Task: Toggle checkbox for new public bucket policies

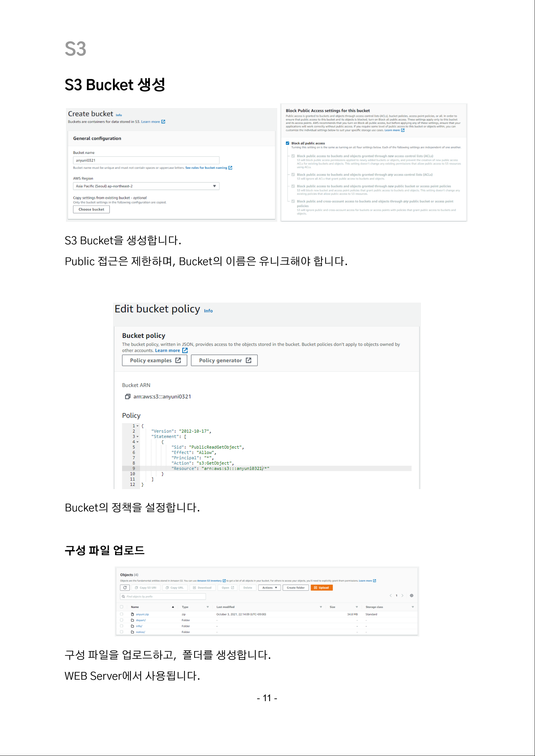Action: coord(293,186)
